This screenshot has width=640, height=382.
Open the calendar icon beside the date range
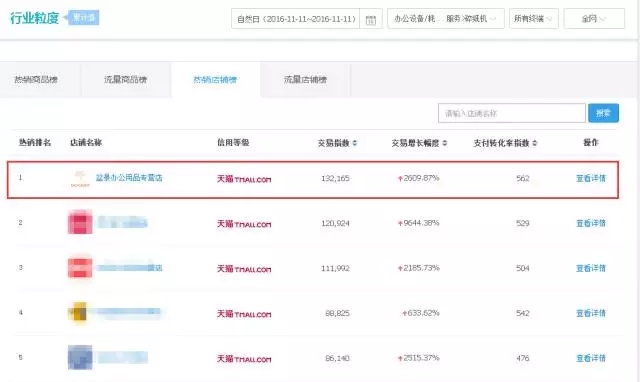point(371,19)
